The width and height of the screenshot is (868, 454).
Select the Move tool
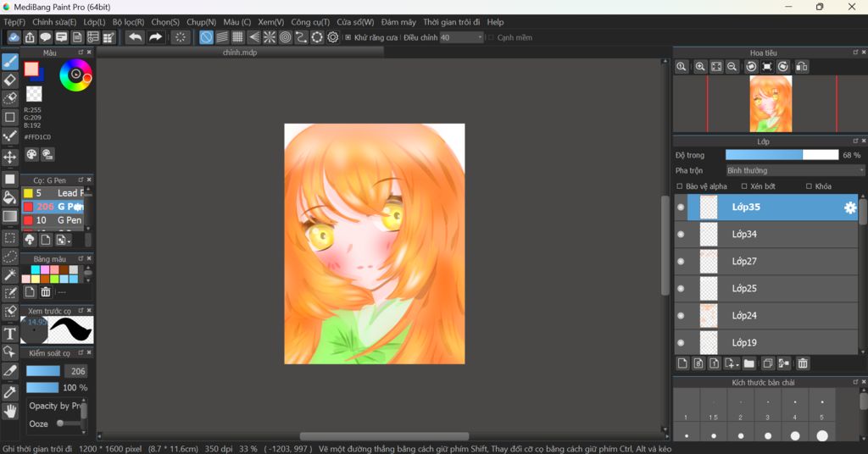coord(10,158)
